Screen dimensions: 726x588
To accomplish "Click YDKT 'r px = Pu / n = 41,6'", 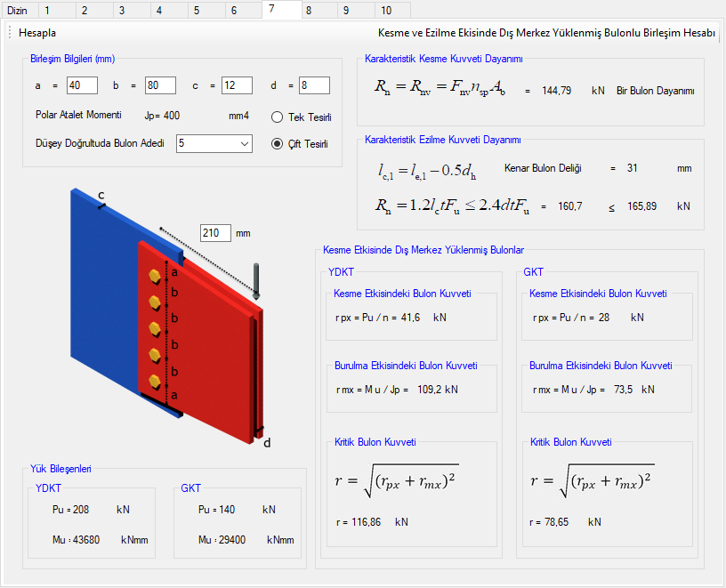I will [378, 318].
